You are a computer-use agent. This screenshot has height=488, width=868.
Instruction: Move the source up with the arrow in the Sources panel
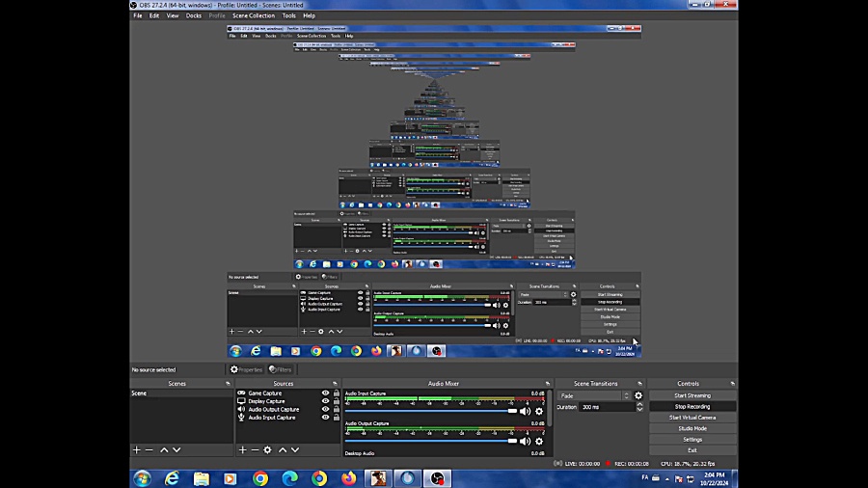(x=283, y=449)
